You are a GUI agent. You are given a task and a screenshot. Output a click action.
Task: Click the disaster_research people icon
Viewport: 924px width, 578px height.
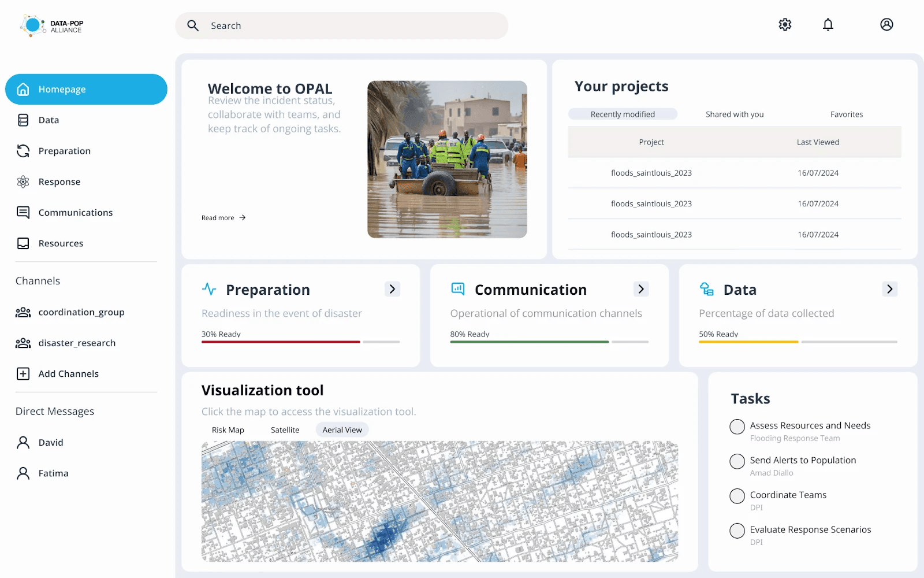(23, 343)
